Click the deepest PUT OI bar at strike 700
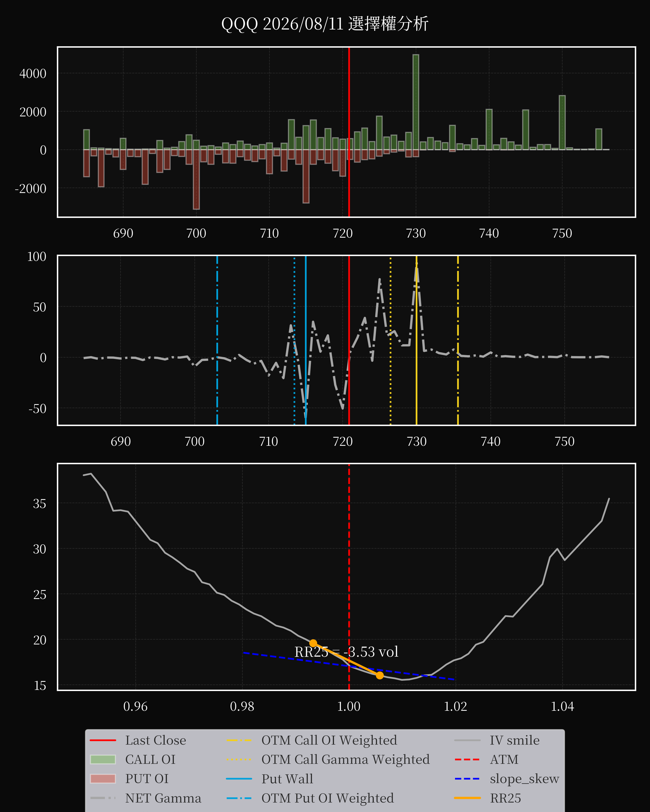The width and height of the screenshot is (650, 812). click(x=196, y=179)
